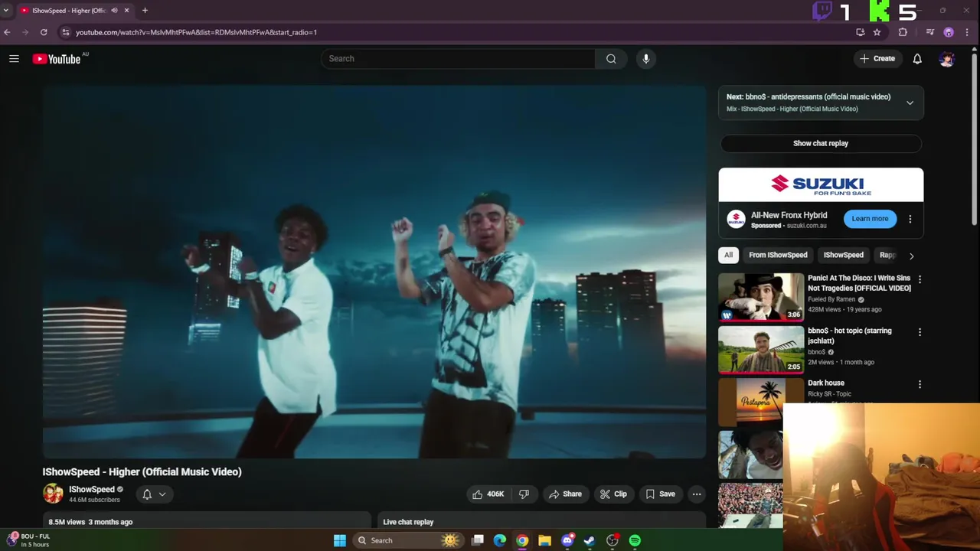Open Panic! At The Disco video thumbnail
Image resolution: width=980 pixels, height=551 pixels.
(x=761, y=297)
